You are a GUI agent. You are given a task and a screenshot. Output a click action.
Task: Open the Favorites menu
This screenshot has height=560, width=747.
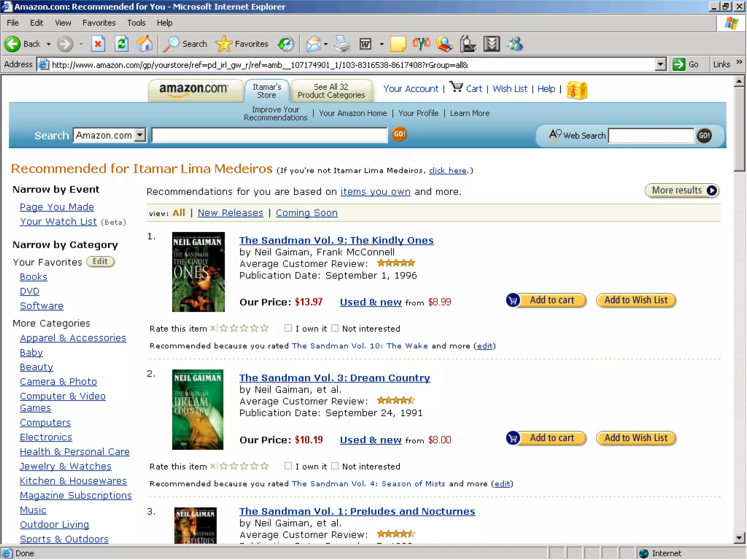pyautogui.click(x=99, y=23)
